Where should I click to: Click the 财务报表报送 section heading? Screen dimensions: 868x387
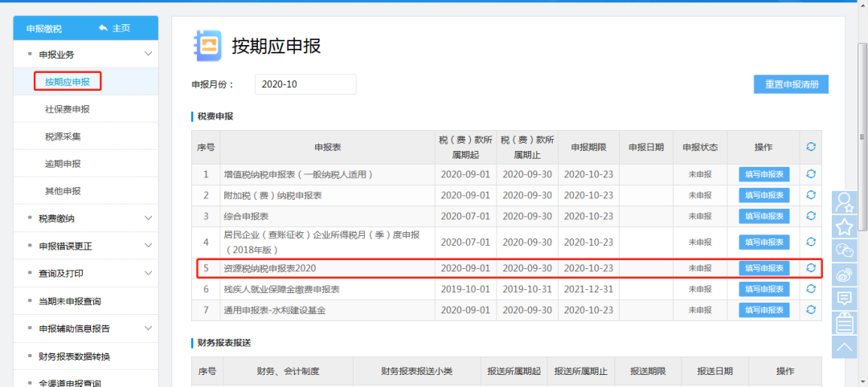pos(224,343)
